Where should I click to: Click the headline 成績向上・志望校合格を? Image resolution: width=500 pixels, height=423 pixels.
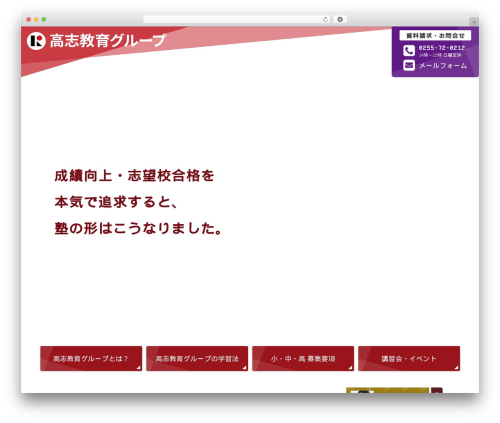point(134,176)
